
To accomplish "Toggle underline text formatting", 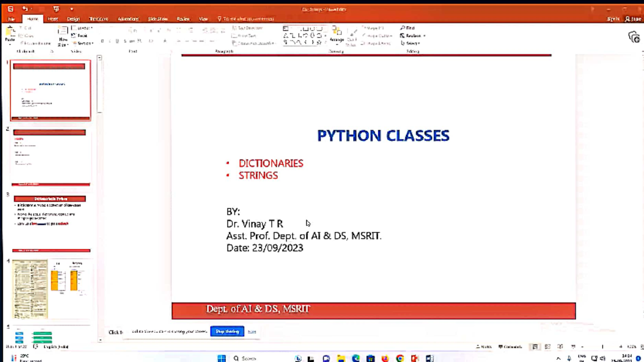I will point(118,40).
